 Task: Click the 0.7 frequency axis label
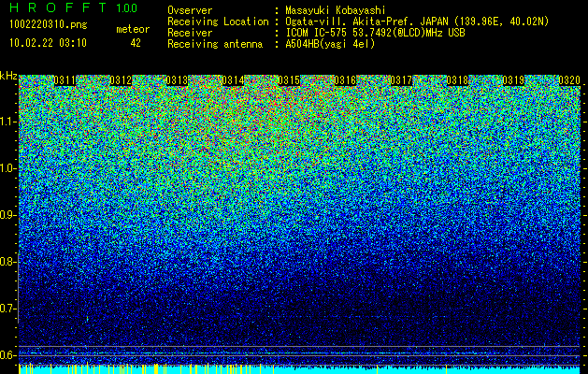7,309
